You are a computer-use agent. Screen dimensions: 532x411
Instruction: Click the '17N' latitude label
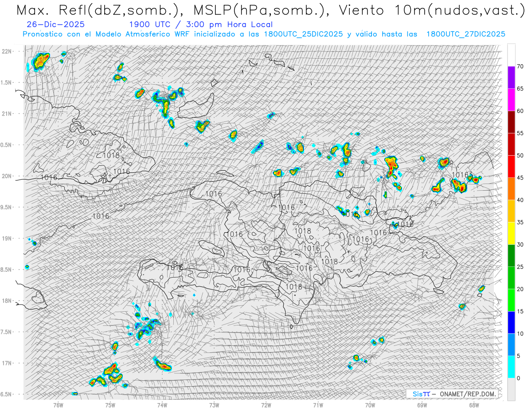pyautogui.click(x=7, y=363)
